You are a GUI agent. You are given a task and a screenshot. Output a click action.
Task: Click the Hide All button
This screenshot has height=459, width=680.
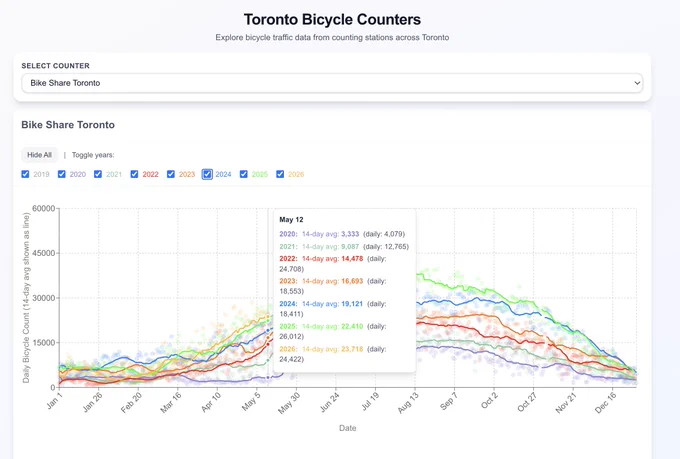coord(39,155)
